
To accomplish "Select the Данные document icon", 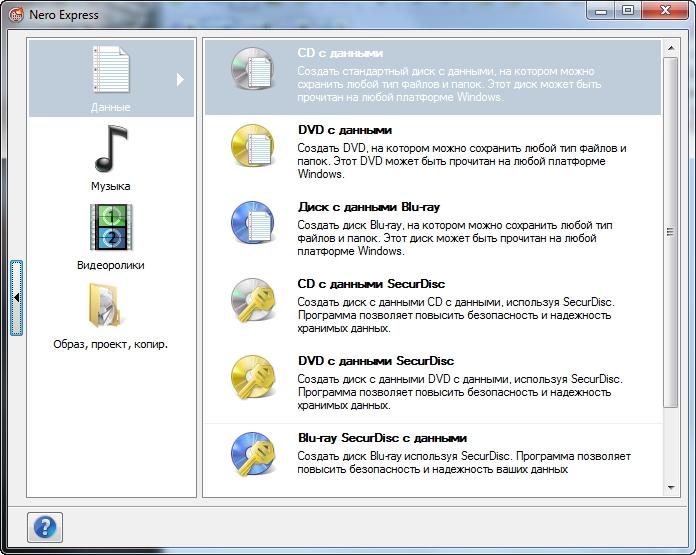I will pyautogui.click(x=111, y=70).
